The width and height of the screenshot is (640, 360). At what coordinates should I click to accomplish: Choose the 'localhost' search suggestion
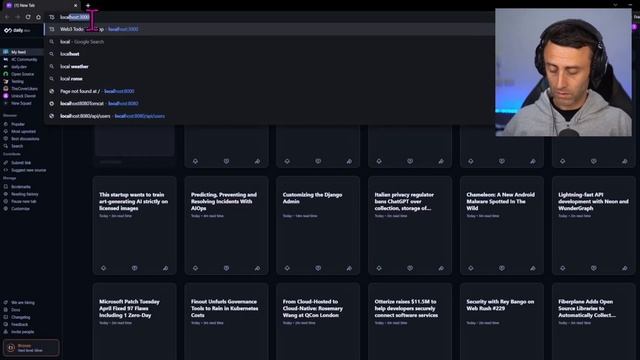tap(269, 54)
